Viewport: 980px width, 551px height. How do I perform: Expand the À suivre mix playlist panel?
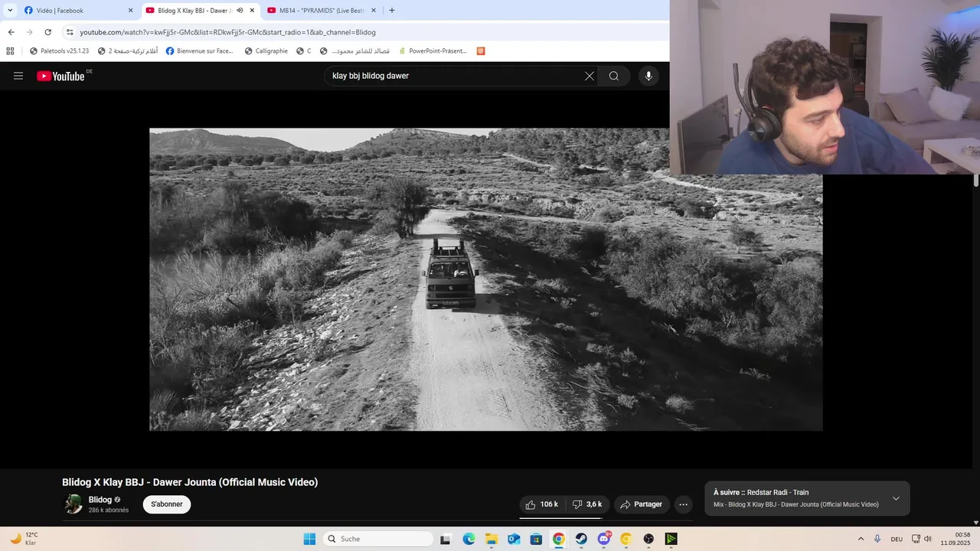[896, 498]
